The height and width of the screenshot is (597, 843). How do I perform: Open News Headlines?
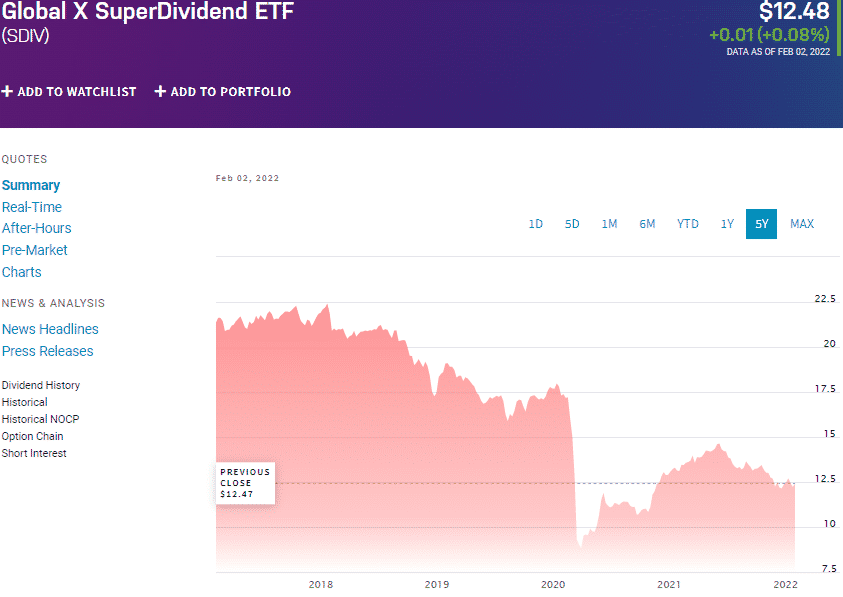pos(50,329)
